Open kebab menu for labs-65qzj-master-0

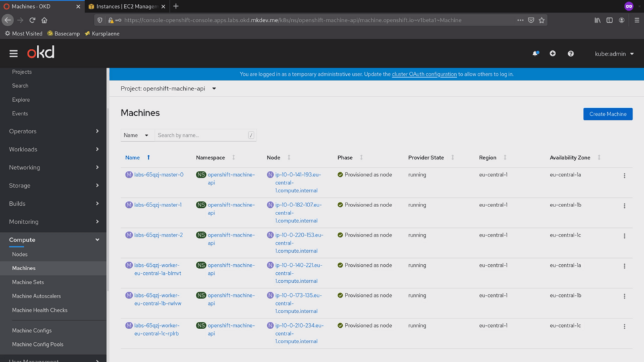(625, 175)
